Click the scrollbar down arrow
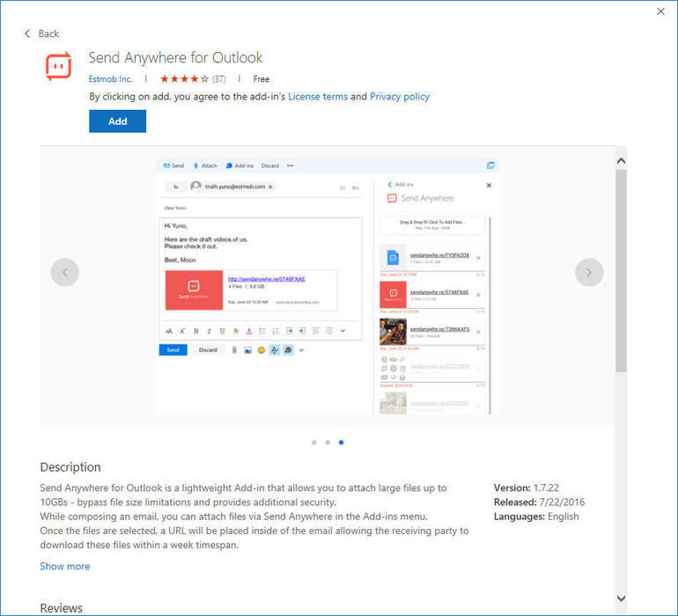 [x=622, y=598]
